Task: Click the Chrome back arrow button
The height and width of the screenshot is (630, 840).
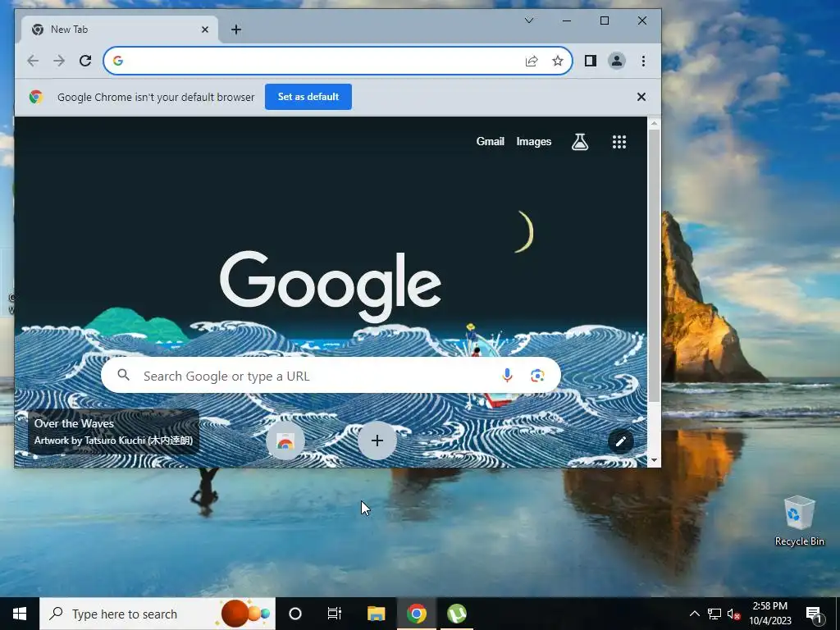Action: (x=33, y=61)
